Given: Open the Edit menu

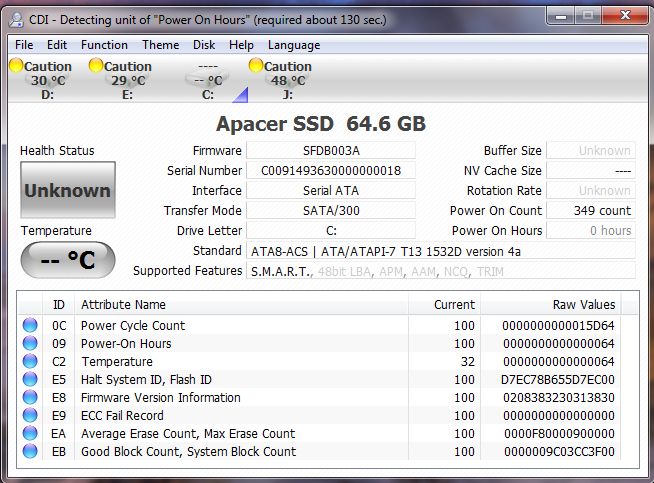Looking at the screenshot, I should 57,45.
